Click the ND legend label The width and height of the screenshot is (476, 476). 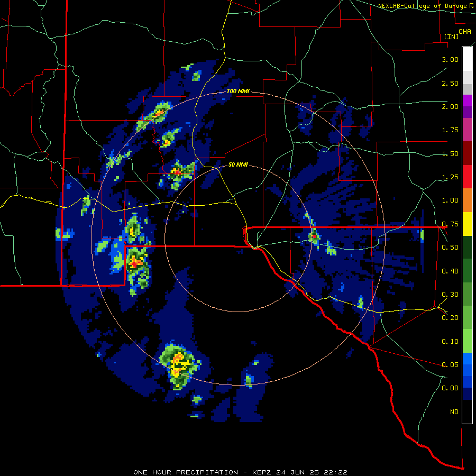[x=454, y=412]
